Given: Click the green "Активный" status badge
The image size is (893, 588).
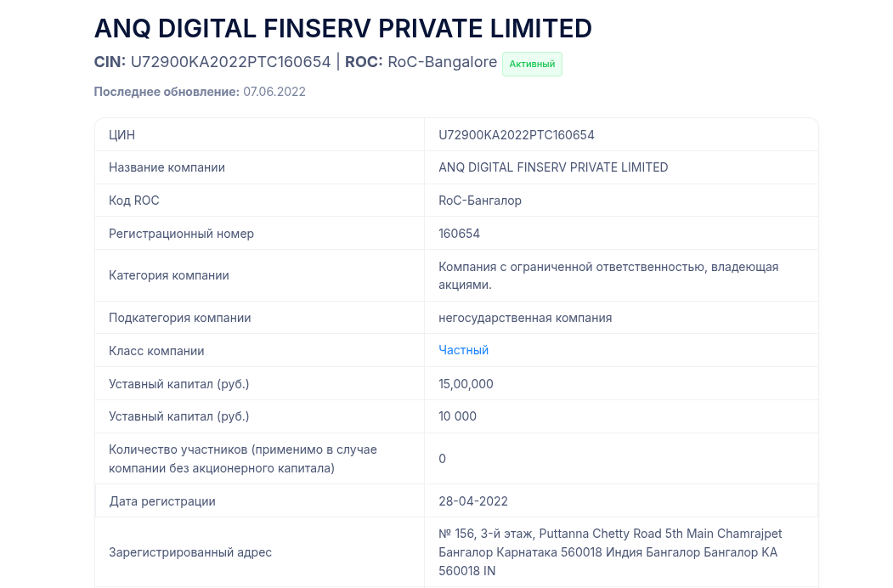Looking at the screenshot, I should [532, 64].
